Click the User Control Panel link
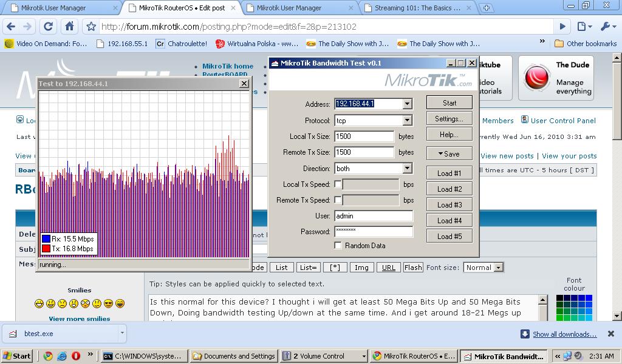Viewport: 622px width, 364px height. [563, 120]
